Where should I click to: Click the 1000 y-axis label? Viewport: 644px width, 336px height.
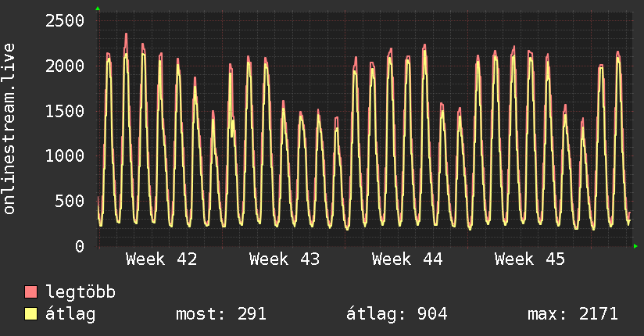(65, 155)
